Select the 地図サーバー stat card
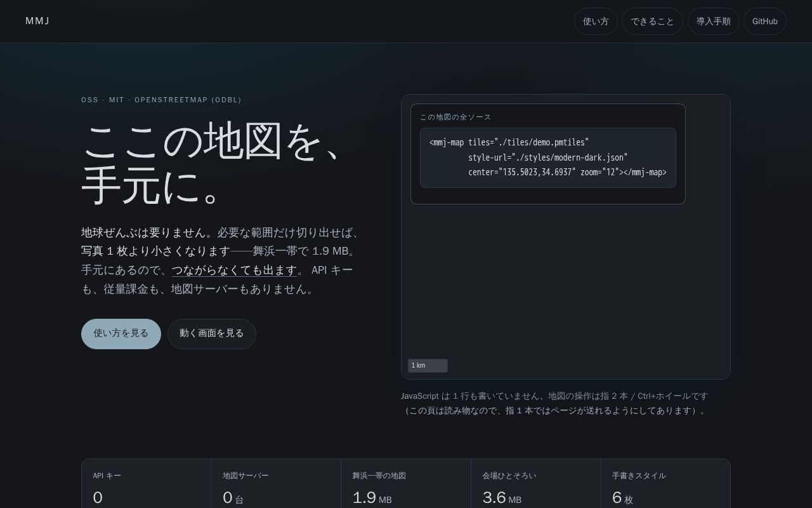Viewport: 812px width, 508px height. tap(277, 484)
